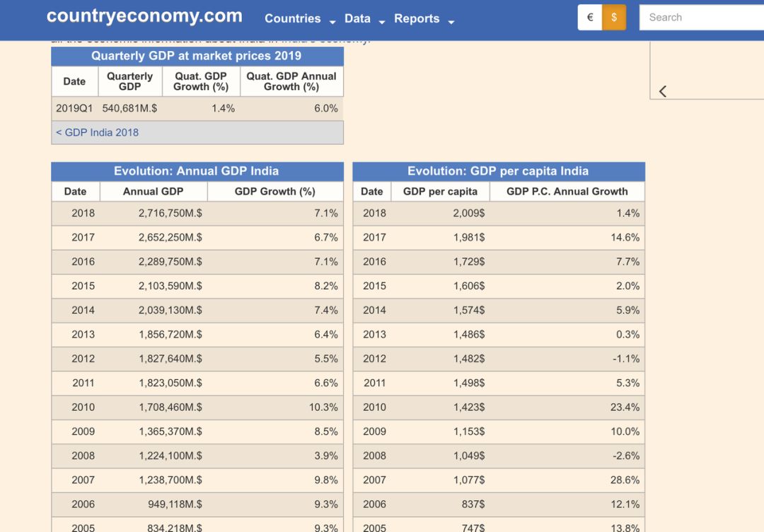Switch currency to Dollar
The width and height of the screenshot is (764, 532).
coord(614,18)
